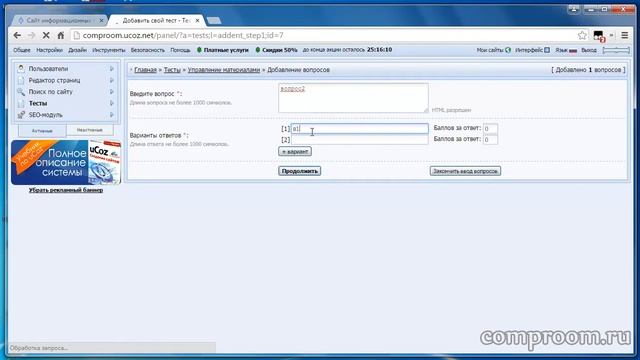Select Тесты in the sidebar
Screen dimensions: 640x360
[38, 103]
